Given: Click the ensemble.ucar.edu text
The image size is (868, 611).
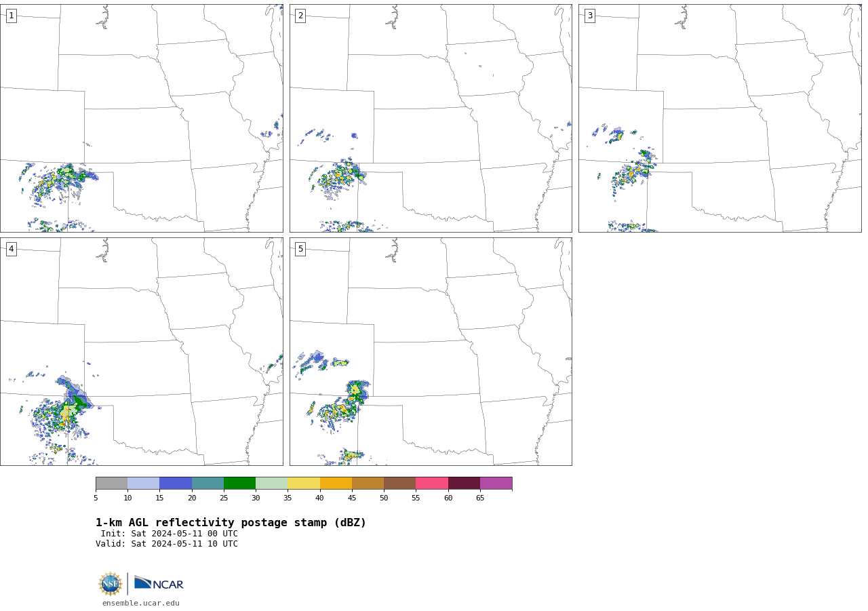Looking at the screenshot, I should (141, 603).
